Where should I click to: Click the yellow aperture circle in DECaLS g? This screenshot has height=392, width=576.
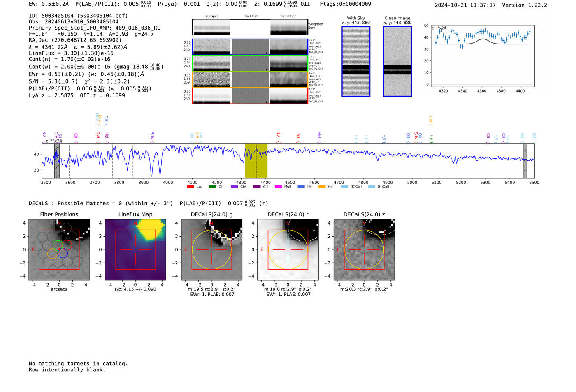(212, 250)
